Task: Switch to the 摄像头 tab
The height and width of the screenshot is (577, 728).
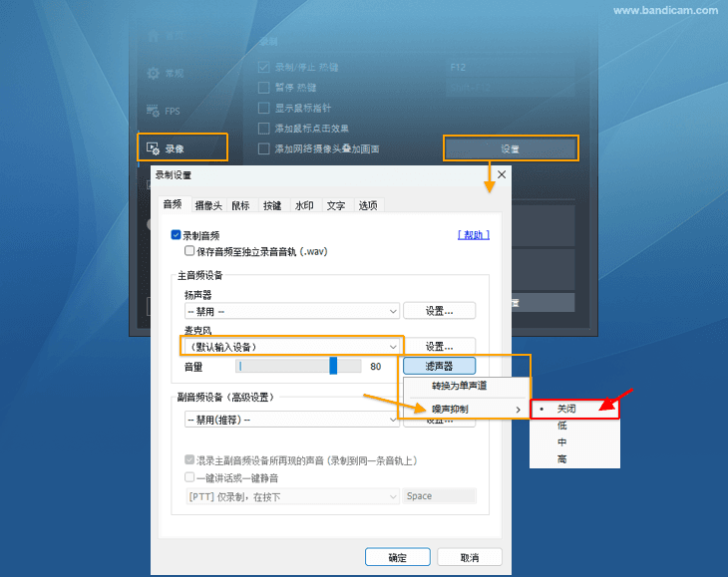Action: click(x=208, y=205)
